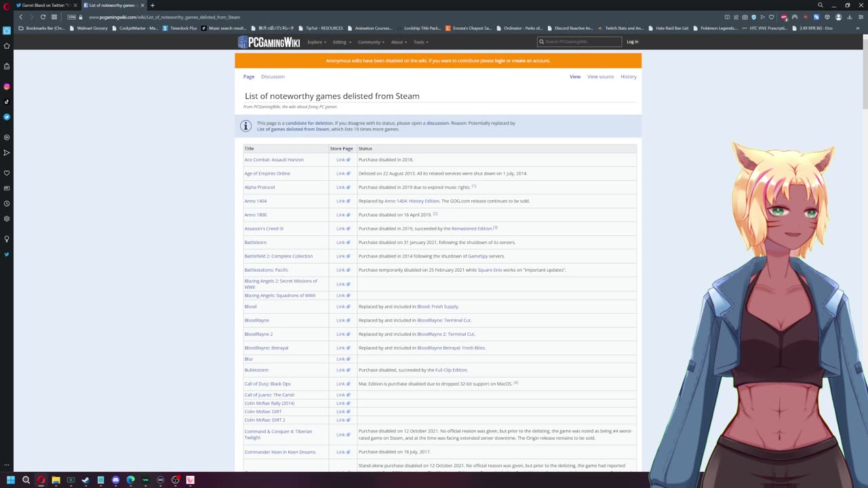The width and height of the screenshot is (868, 488).
Task: Open the GameSpy link in Battlefield 2 row
Action: [477, 256]
